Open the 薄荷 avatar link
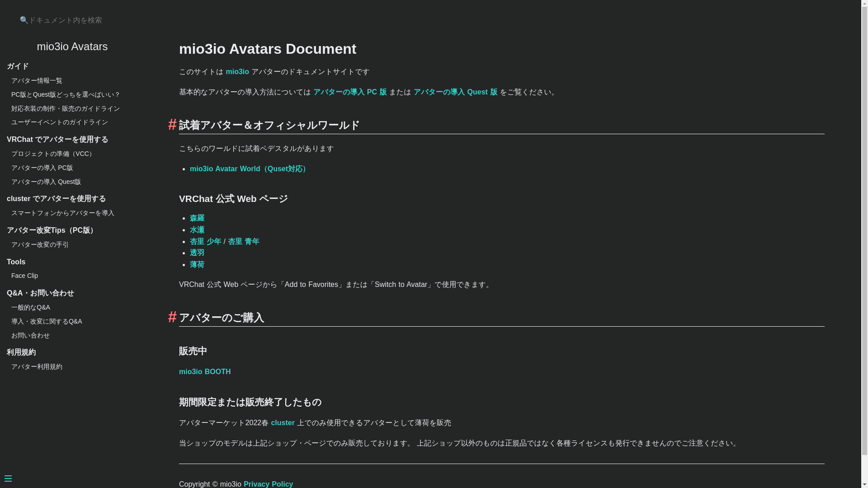The height and width of the screenshot is (488, 868). pos(197,265)
